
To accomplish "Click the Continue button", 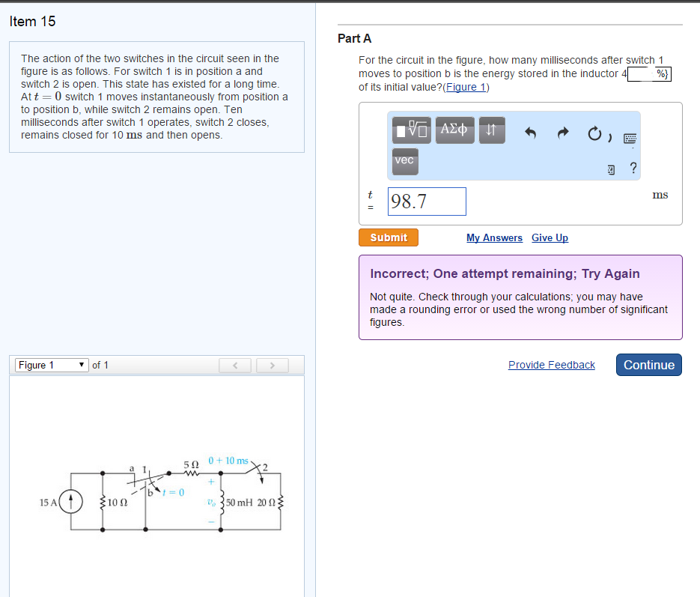I will 648,365.
